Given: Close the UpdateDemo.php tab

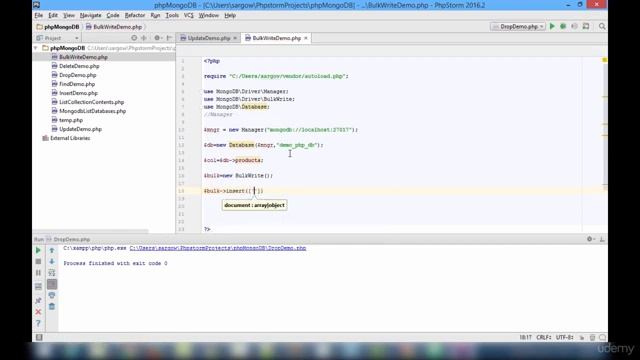Looking at the screenshot, I should click(235, 38).
